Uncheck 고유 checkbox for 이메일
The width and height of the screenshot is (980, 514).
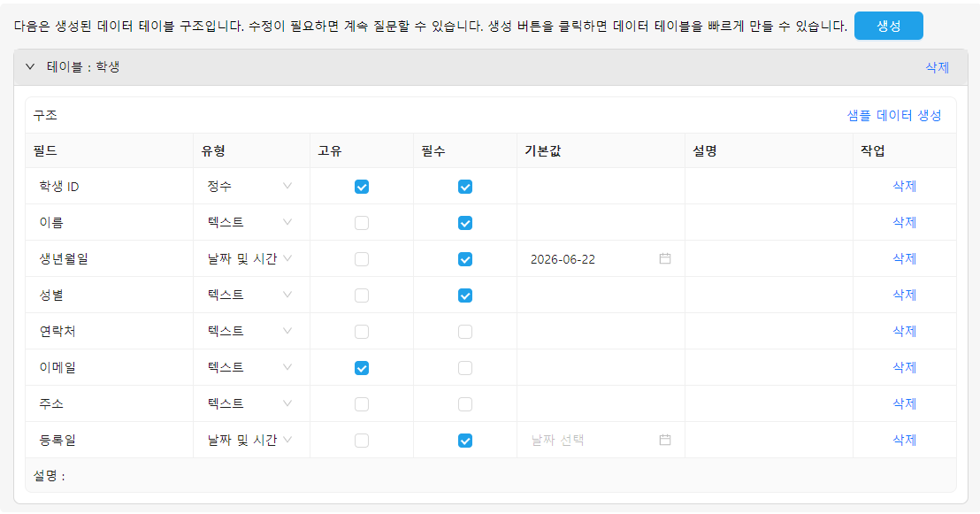point(361,368)
